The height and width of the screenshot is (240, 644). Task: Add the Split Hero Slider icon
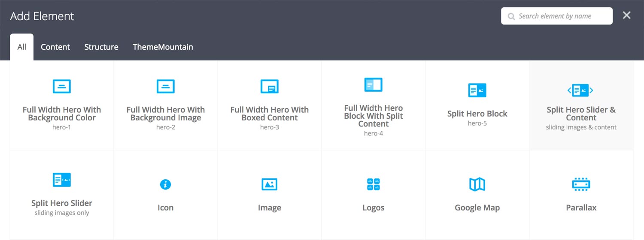(62, 179)
